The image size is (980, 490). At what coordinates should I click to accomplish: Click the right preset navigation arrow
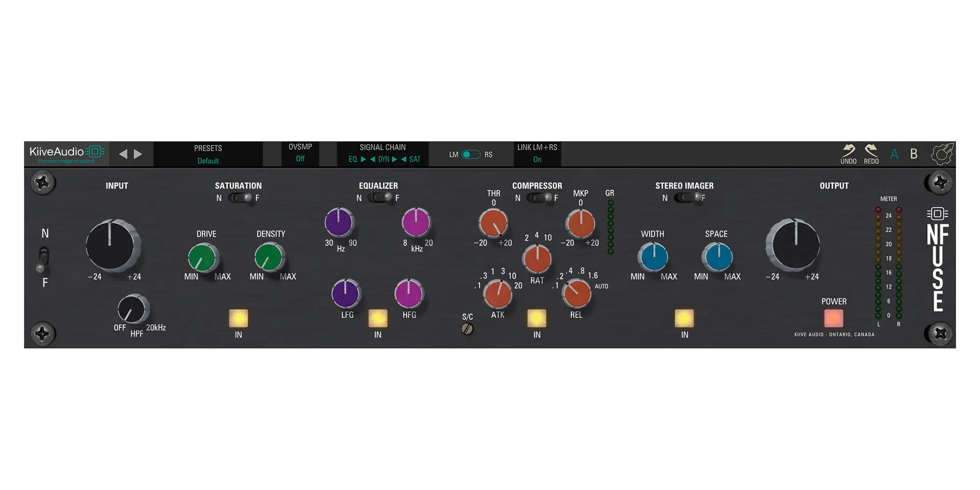pyautogui.click(x=138, y=153)
